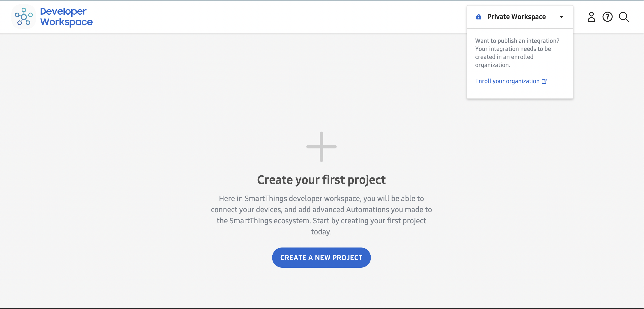The image size is (644, 309).
Task: Click the caret arrow in the workspace selector
Action: click(x=561, y=17)
